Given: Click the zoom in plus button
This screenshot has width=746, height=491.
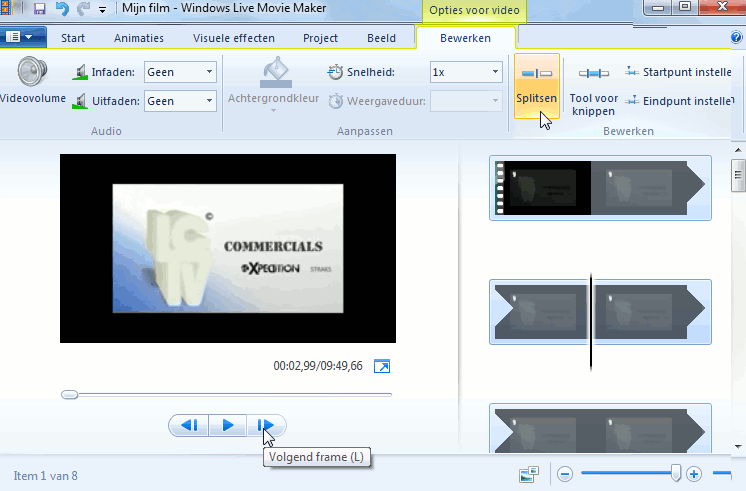Looking at the screenshot, I should pyautogui.click(x=694, y=474).
